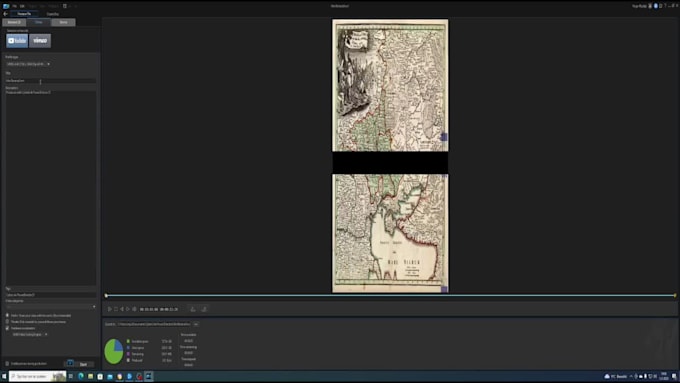Open Task View from the taskbar

point(71,376)
